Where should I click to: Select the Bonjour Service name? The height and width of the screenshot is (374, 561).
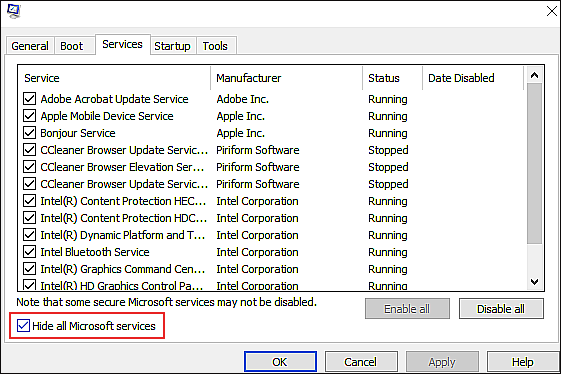click(78, 133)
